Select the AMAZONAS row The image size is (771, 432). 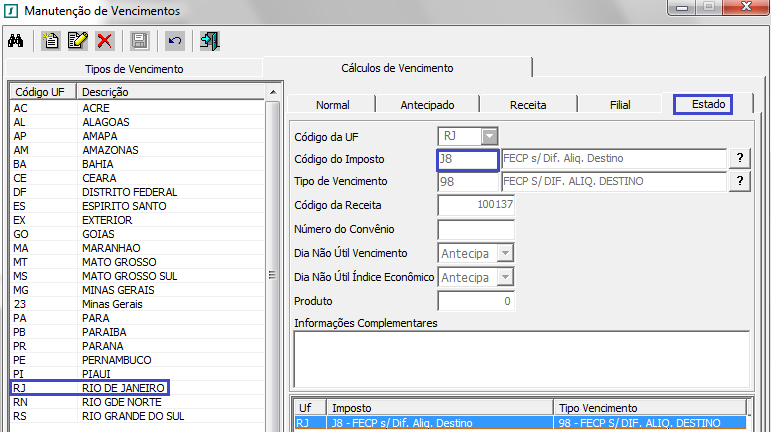pos(137,150)
